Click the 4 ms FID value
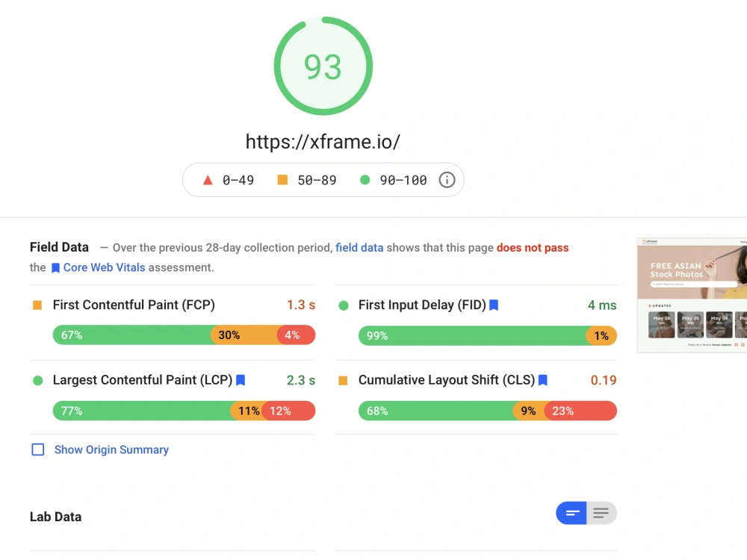 [x=601, y=305]
